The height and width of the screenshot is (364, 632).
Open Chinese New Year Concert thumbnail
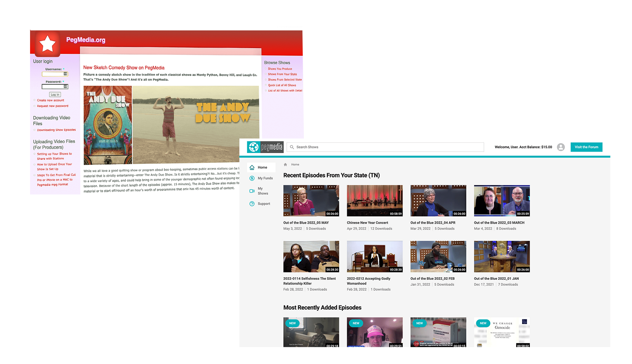coord(375,201)
